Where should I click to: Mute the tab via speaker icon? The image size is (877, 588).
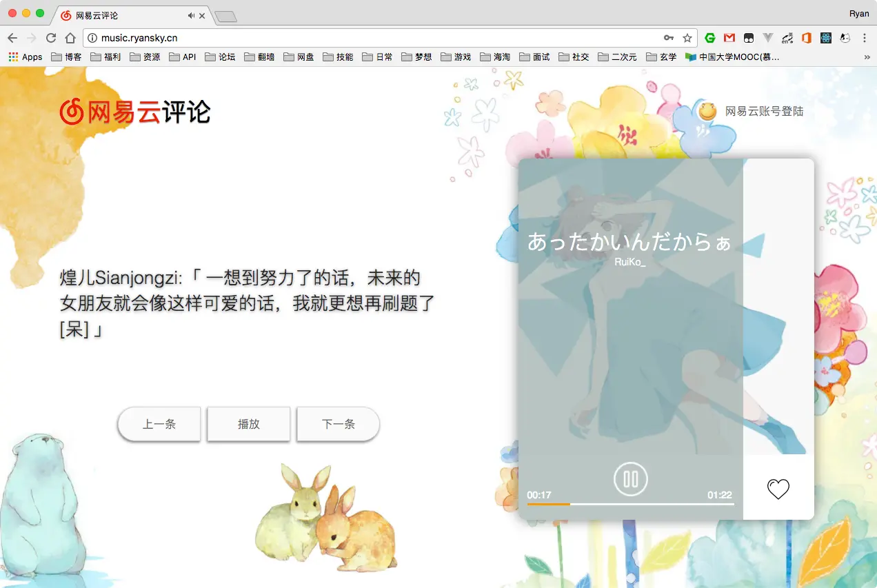coord(191,15)
